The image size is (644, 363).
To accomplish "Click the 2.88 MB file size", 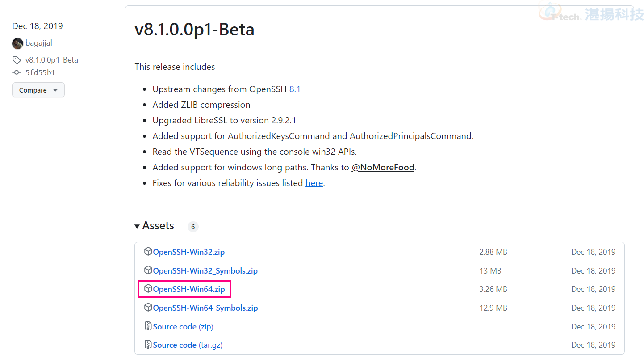I will tap(493, 252).
